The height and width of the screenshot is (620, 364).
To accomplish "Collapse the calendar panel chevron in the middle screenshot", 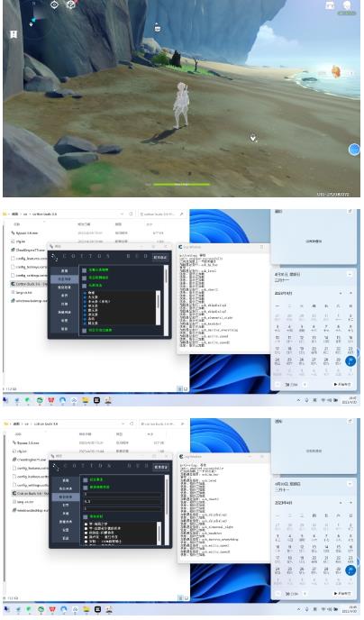I will pos(350,274).
